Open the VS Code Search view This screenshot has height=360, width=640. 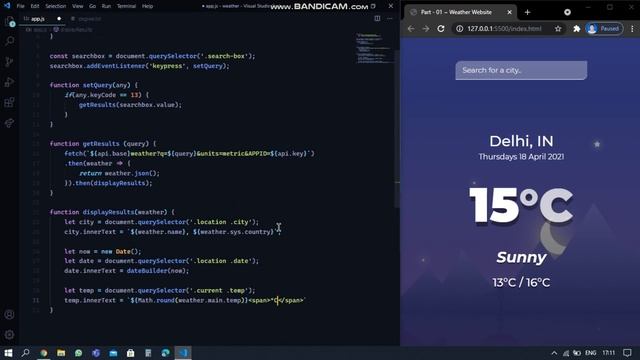coord(9,41)
